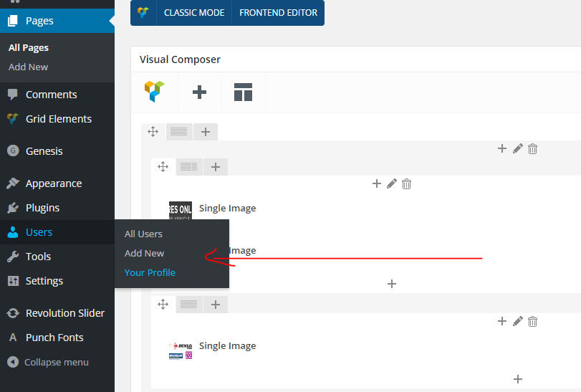Open Comments in the admin sidebar
581x392 pixels.
point(57,95)
